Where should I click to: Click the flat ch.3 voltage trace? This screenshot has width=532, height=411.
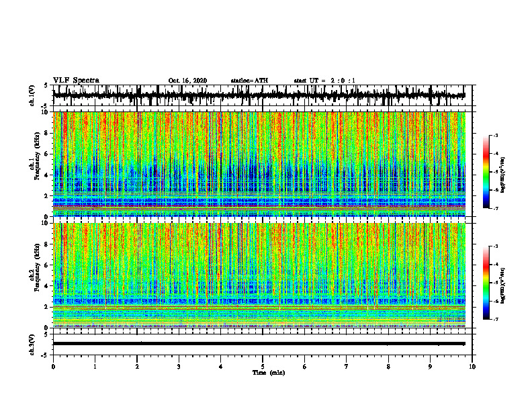point(259,344)
